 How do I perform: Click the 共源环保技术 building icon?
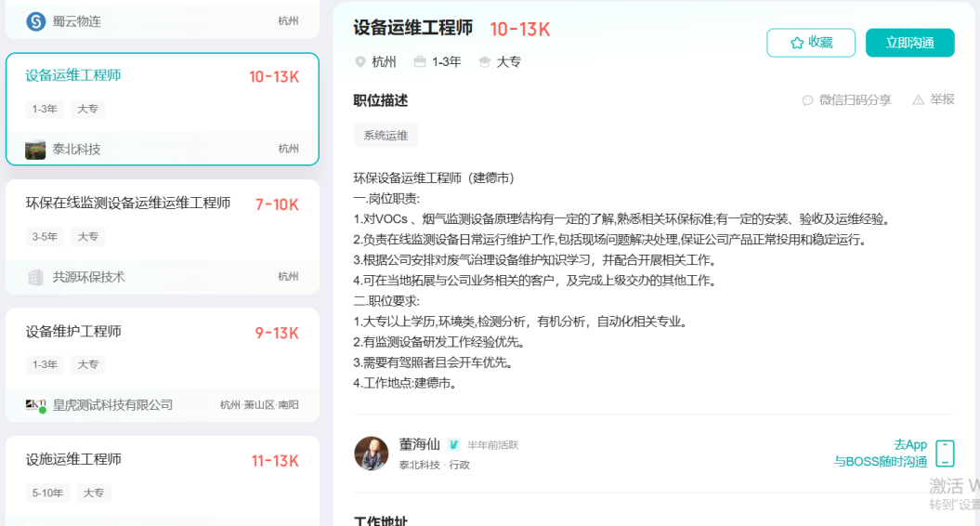tap(36, 277)
